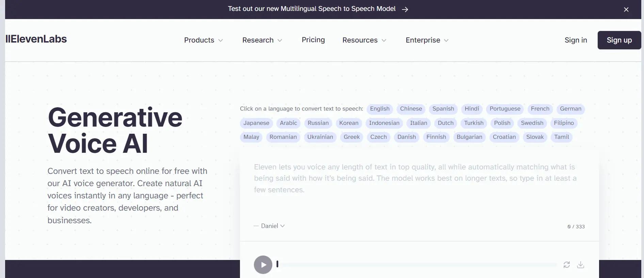Select Filipino language chip
The height and width of the screenshot is (278, 644).
(x=564, y=123)
